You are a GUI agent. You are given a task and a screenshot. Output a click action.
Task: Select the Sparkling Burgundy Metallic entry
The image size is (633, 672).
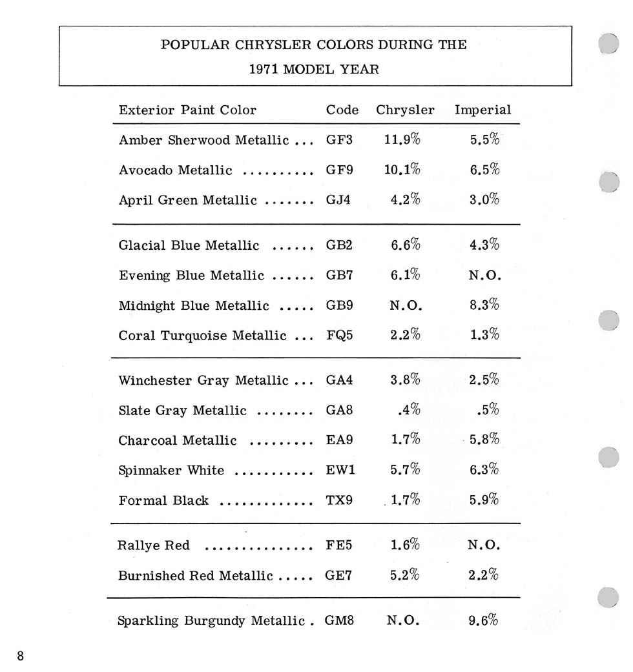pyautogui.click(x=211, y=620)
